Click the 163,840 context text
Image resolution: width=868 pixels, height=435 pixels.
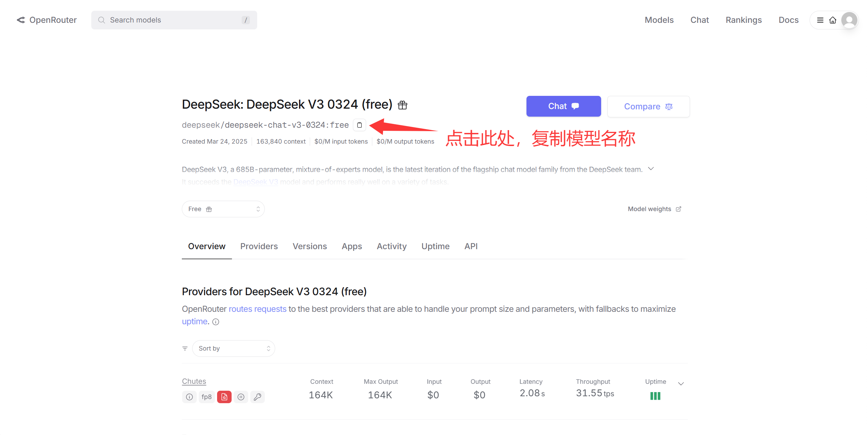coord(281,142)
